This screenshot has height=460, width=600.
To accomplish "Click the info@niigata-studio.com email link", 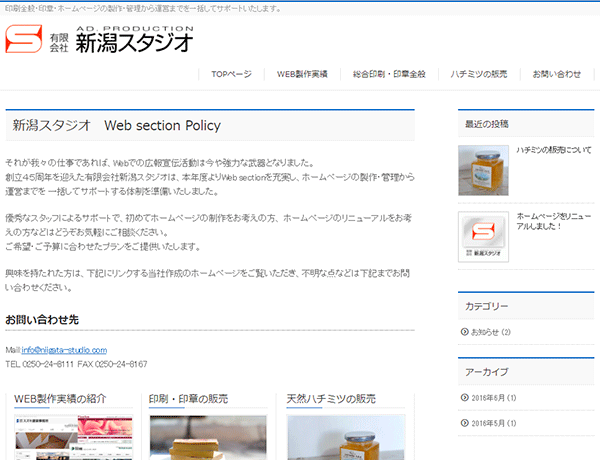I will click(64, 350).
